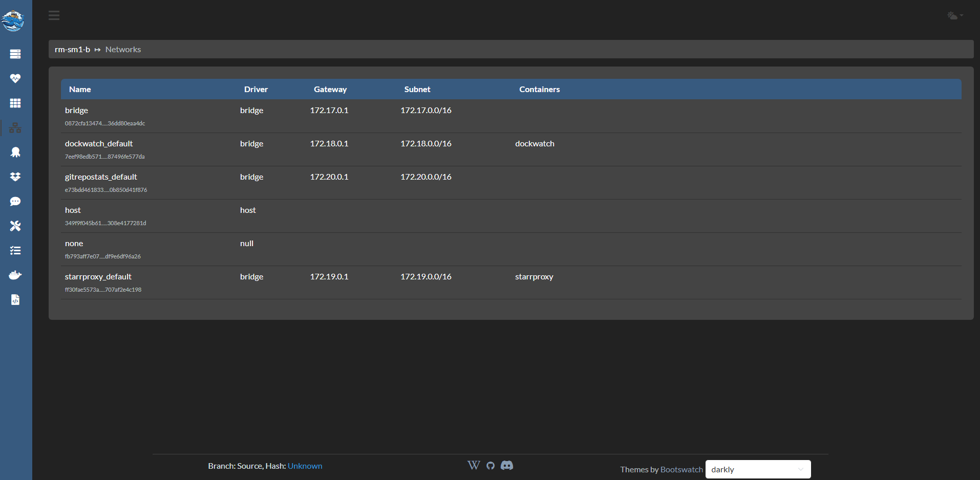
Task: Click the dockwatch container name
Action: [535, 143]
